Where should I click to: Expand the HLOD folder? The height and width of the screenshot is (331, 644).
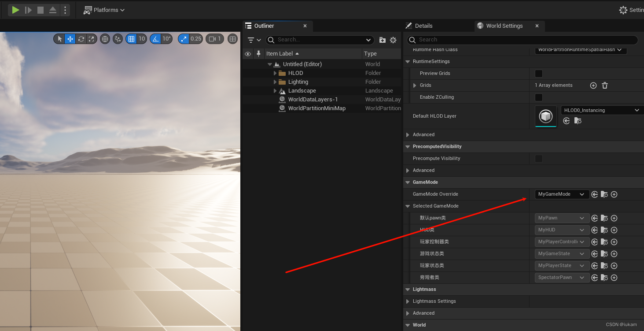pyautogui.click(x=275, y=73)
